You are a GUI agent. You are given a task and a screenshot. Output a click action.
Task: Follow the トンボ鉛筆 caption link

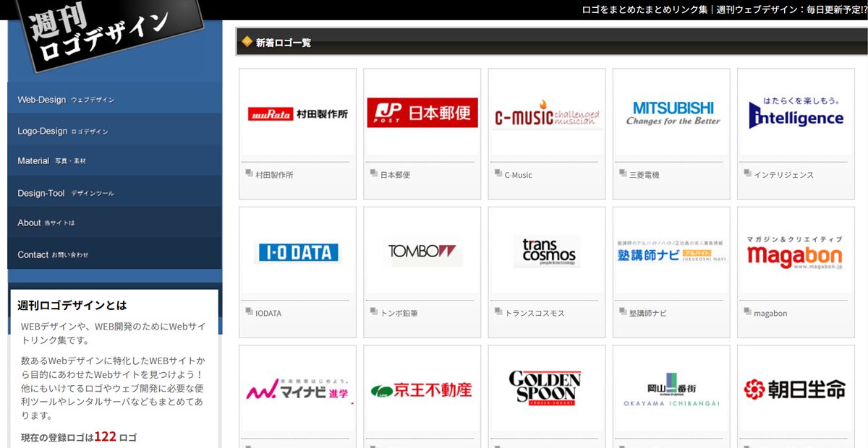(x=399, y=314)
